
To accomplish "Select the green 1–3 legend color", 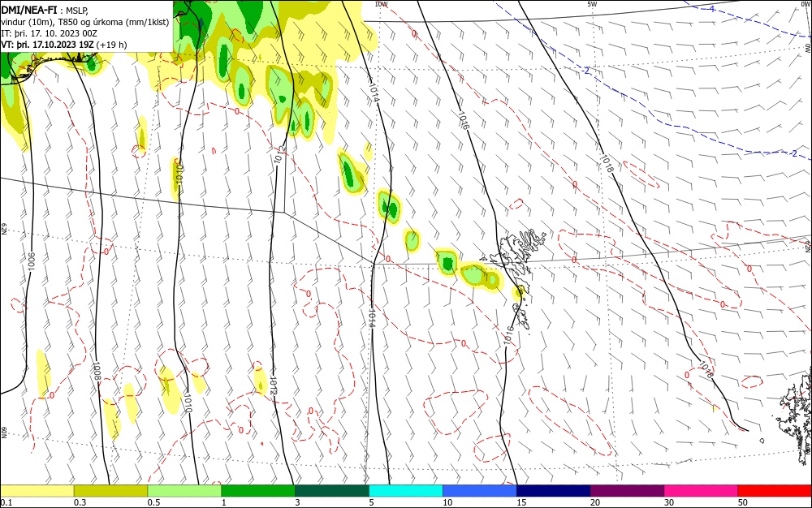I will (x=258, y=491).
